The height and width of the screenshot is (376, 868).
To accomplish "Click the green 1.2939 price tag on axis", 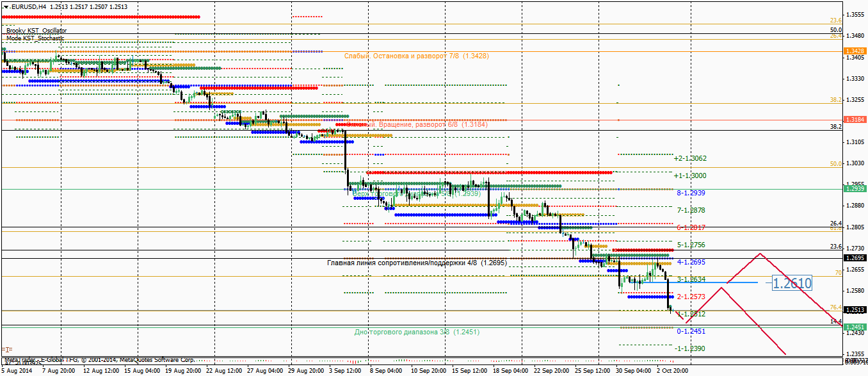I will (x=856, y=189).
